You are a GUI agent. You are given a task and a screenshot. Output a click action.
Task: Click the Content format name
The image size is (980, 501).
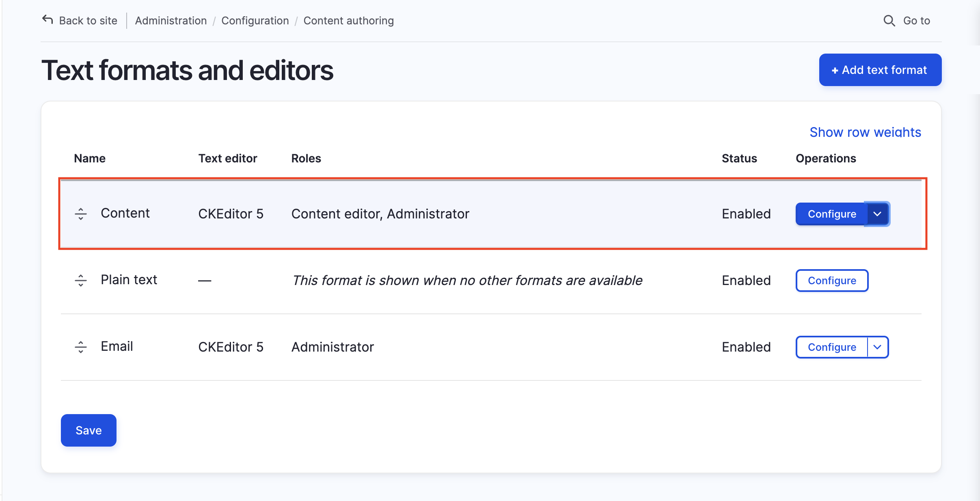125,213
